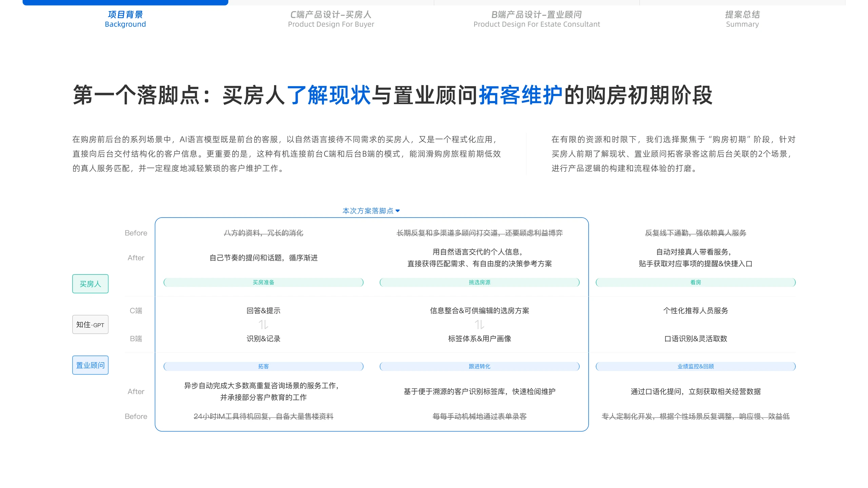Click the blue words 拓客维护 in the heading
This screenshot has width=868, height=488.
pyautogui.click(x=520, y=95)
